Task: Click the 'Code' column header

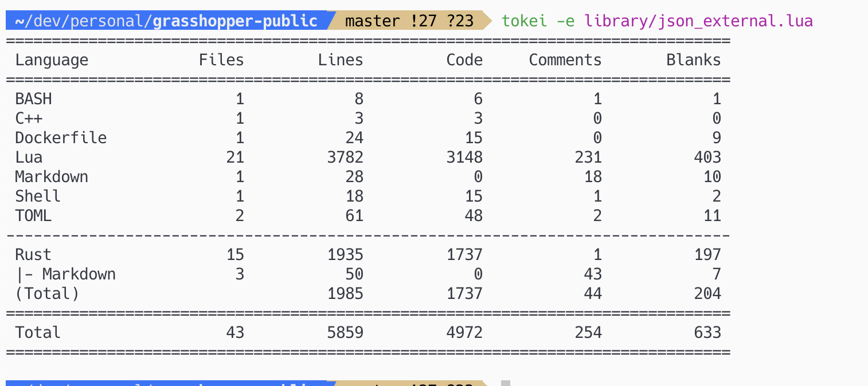Action: (464, 60)
